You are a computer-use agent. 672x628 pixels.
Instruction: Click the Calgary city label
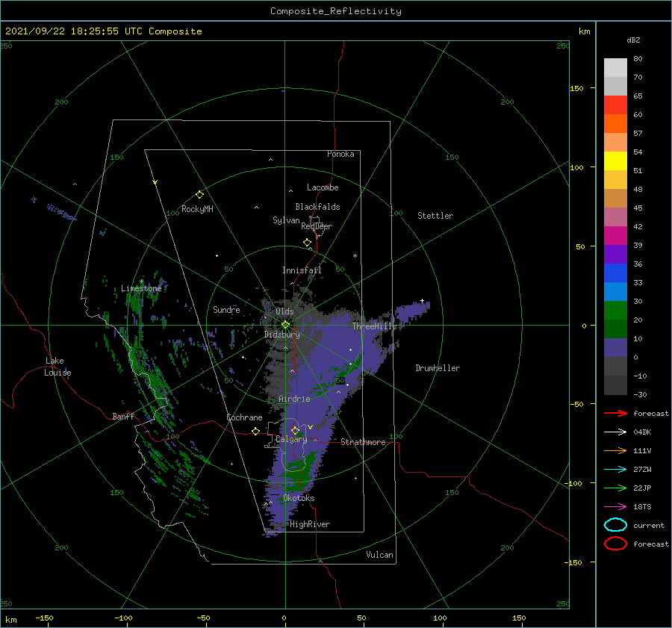coord(291,439)
